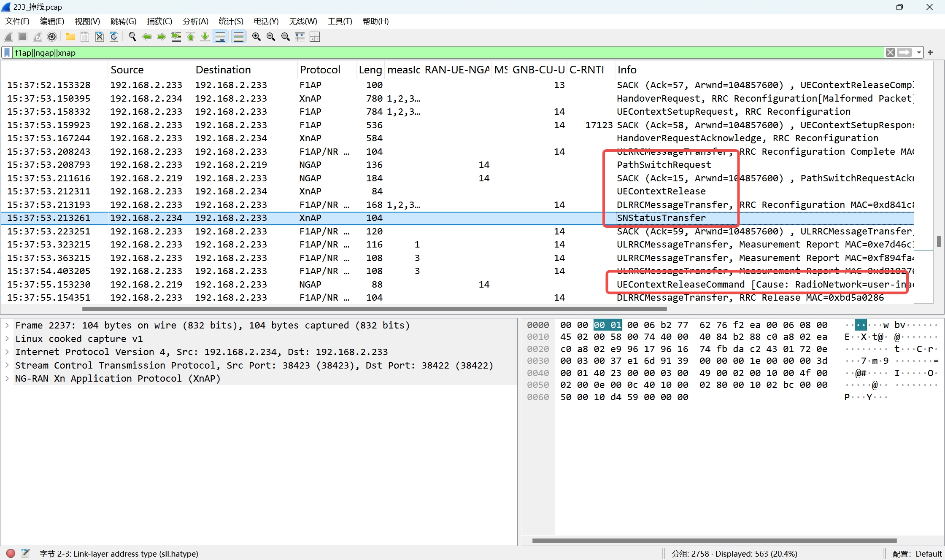
Task: Open the 分析(A) menu
Action: coord(195,22)
